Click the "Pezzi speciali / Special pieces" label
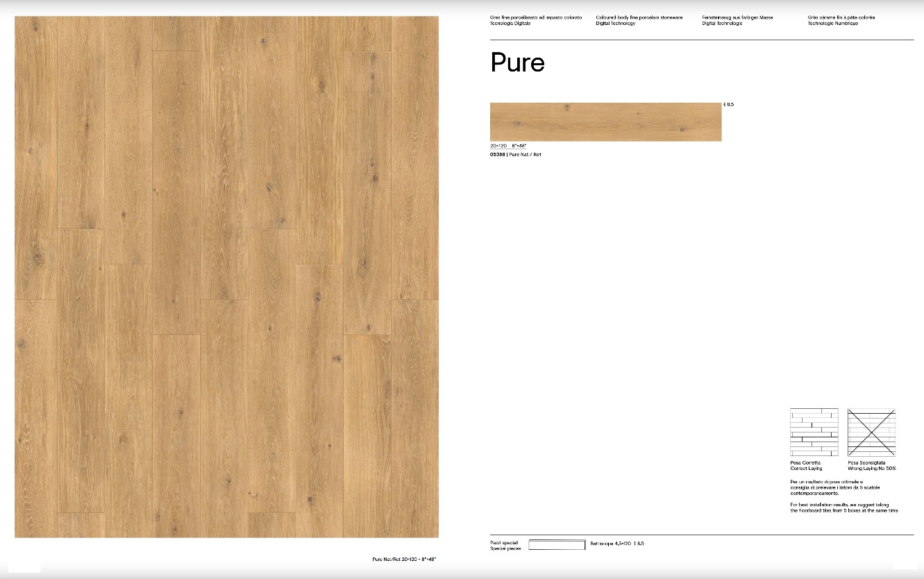 [505, 545]
